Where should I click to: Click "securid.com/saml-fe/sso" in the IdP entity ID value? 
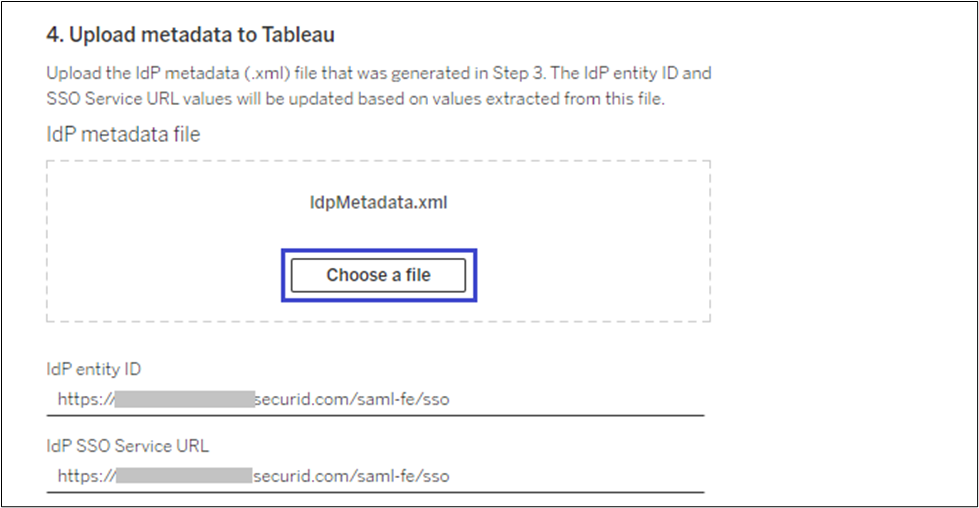pyautogui.click(x=351, y=400)
